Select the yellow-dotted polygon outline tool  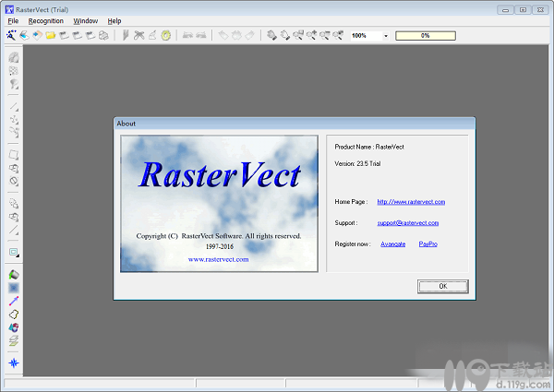pos(14,315)
